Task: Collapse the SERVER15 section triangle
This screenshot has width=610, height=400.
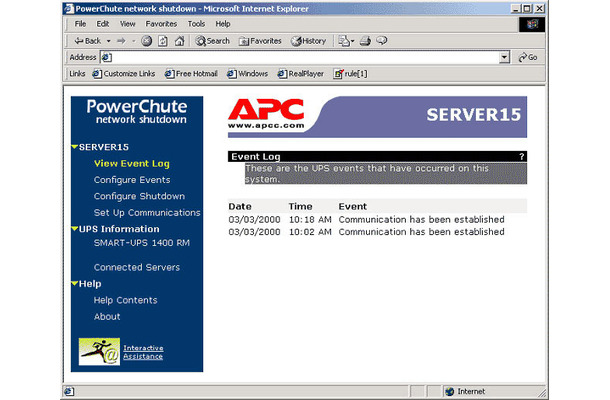Action: (x=74, y=147)
